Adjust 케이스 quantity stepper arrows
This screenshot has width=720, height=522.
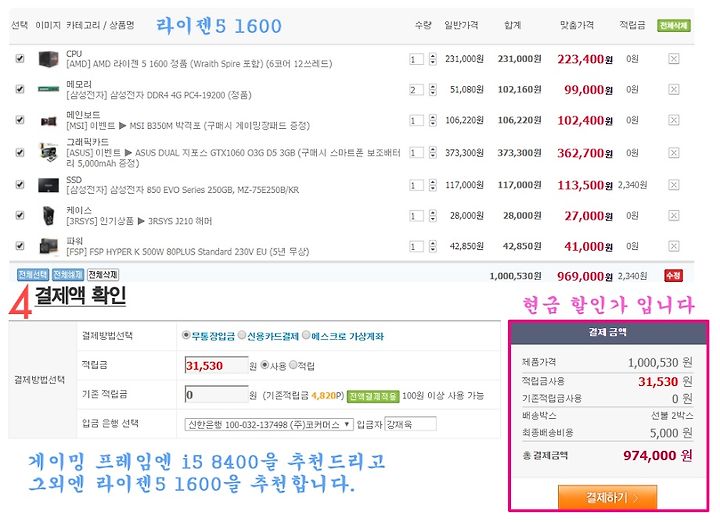pos(433,215)
